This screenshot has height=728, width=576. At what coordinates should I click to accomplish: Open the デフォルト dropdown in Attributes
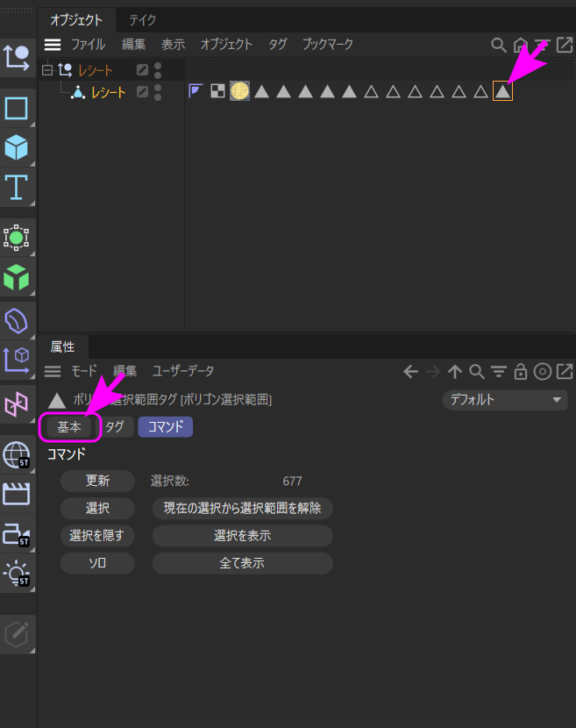[x=505, y=400]
